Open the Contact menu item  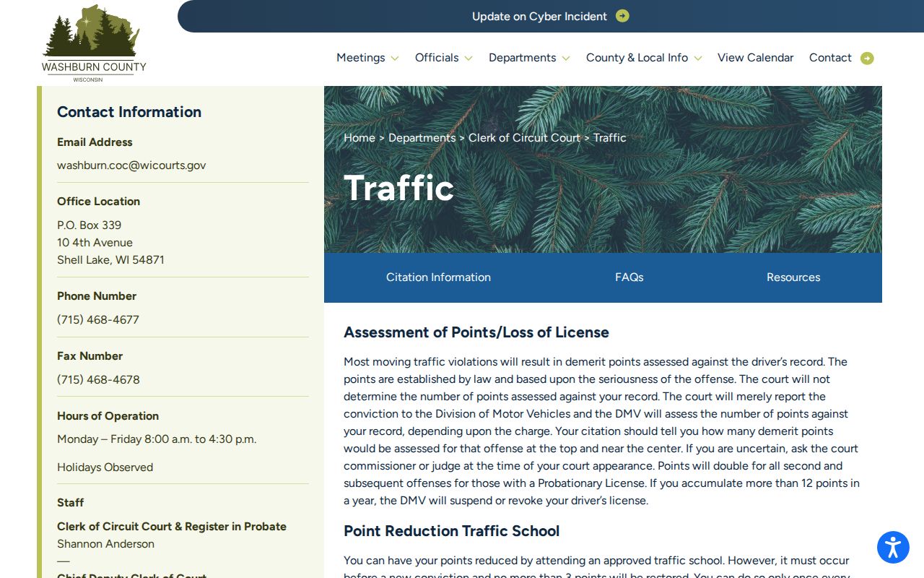pyautogui.click(x=830, y=58)
